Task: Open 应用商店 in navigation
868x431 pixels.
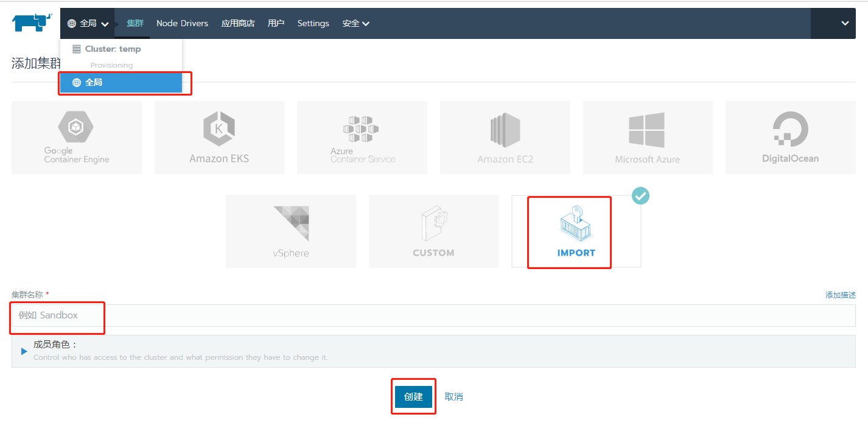Action: [238, 23]
